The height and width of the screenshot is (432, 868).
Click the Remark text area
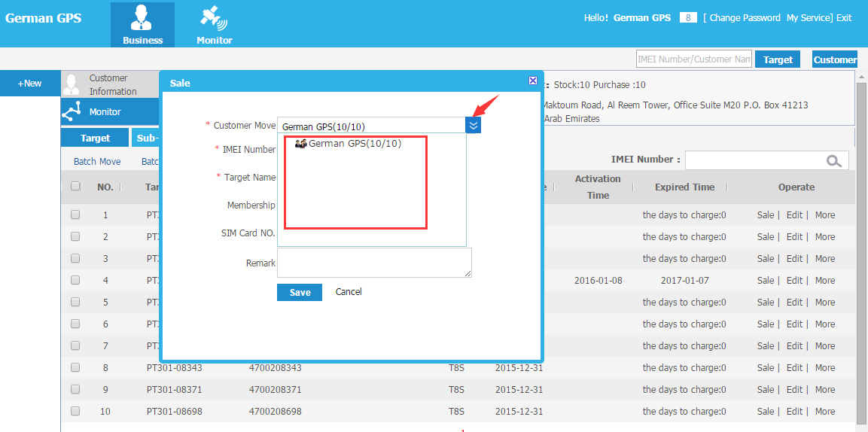click(x=374, y=263)
